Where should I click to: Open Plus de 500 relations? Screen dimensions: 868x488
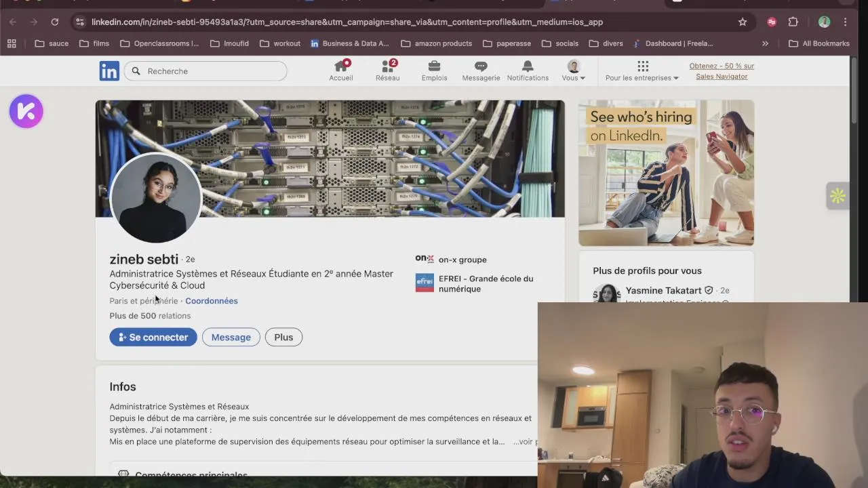pos(150,316)
